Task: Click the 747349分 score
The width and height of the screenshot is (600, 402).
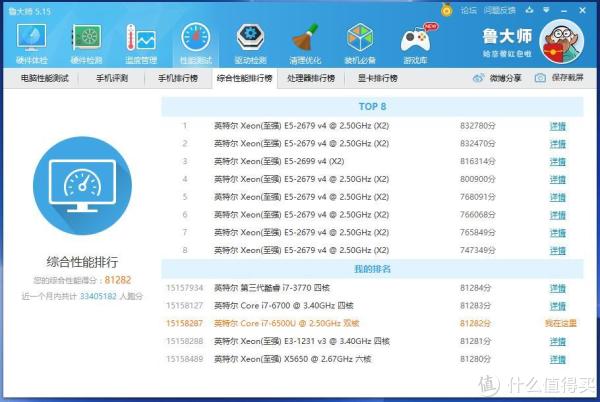Action: pyautogui.click(x=478, y=251)
